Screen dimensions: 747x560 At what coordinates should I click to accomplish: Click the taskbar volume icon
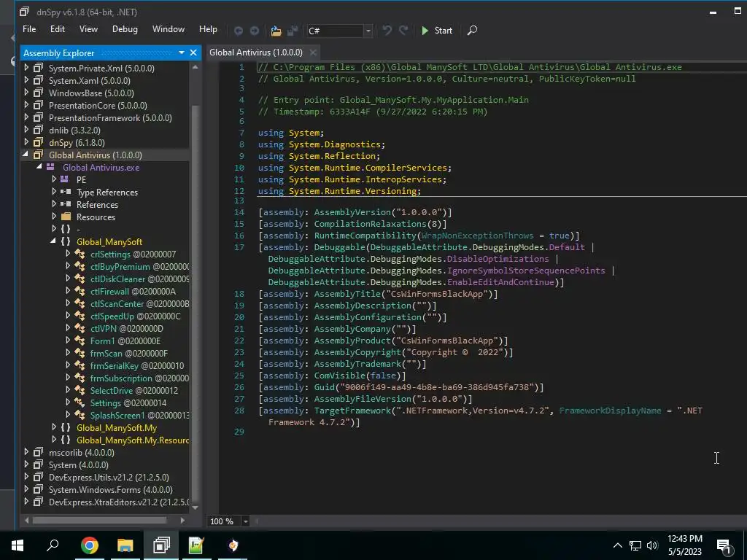pos(652,545)
